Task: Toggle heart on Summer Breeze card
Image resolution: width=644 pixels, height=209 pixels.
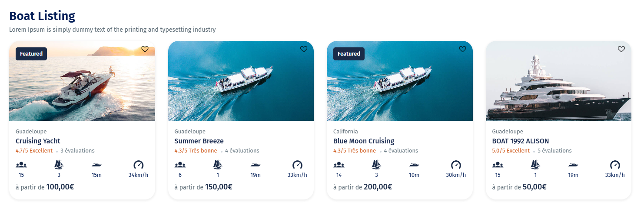Action: click(304, 50)
